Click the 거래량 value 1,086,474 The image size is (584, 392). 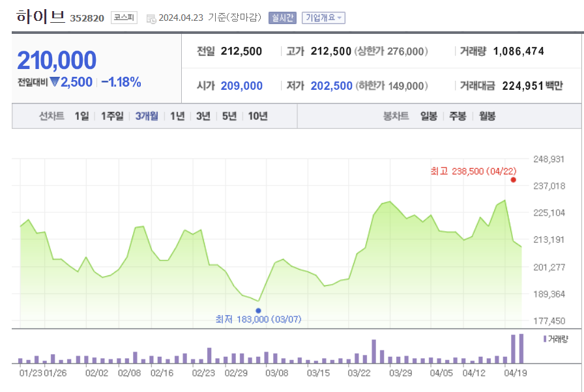[x=518, y=51]
